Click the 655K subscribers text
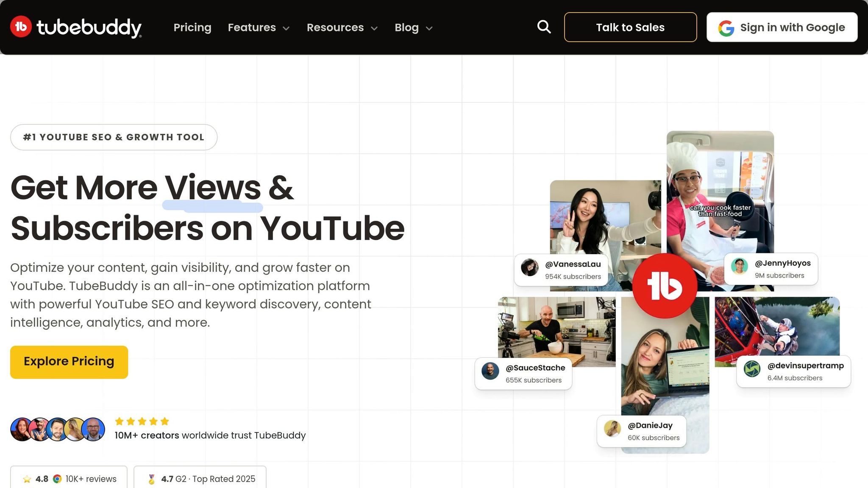This screenshot has width=868, height=488. click(x=534, y=380)
